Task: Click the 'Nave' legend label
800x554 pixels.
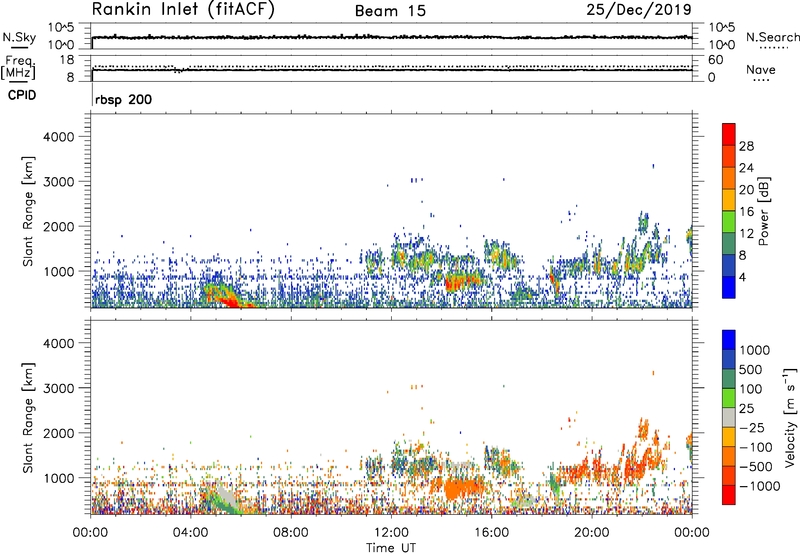Action: [761, 69]
